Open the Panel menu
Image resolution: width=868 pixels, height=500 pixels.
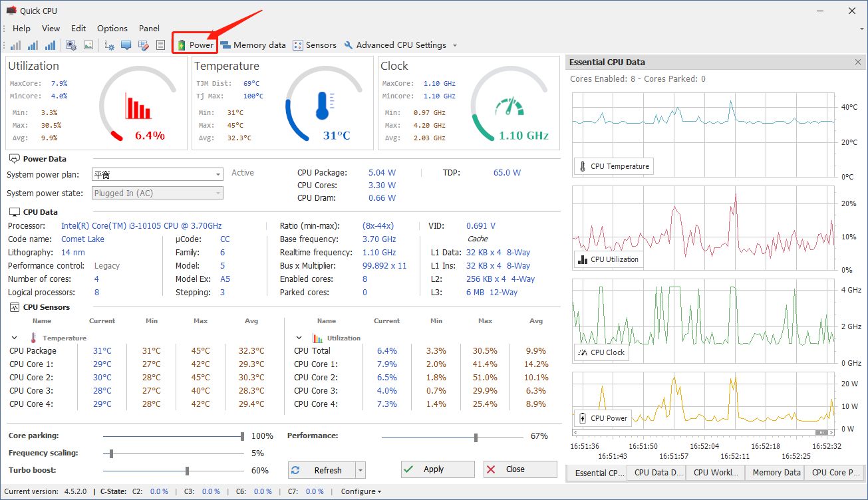(x=149, y=28)
